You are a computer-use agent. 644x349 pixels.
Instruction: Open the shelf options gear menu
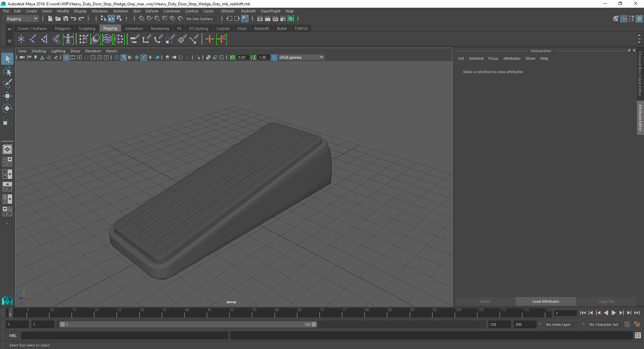coord(9,41)
